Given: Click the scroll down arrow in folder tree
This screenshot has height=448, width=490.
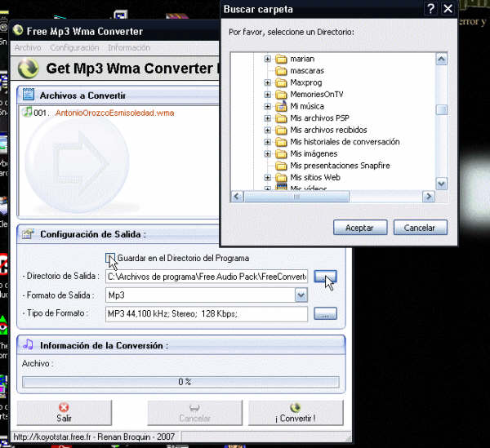Looking at the screenshot, I should click(x=442, y=184).
